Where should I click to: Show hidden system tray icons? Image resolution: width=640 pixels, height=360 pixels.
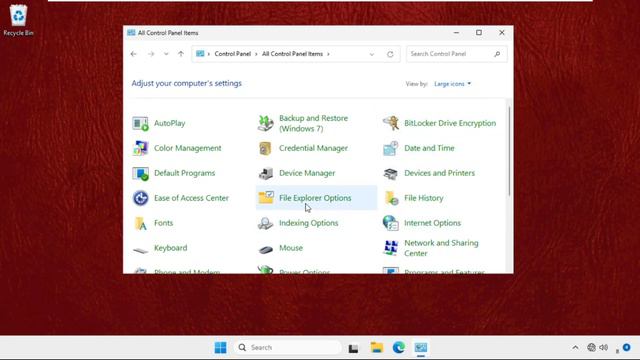pos(575,348)
